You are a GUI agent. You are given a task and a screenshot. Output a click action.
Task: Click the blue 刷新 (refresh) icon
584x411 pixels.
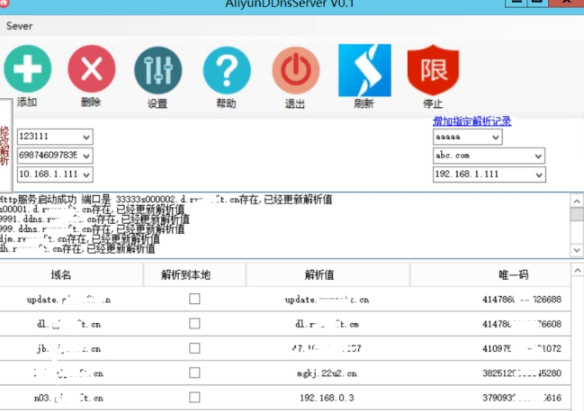(x=365, y=70)
